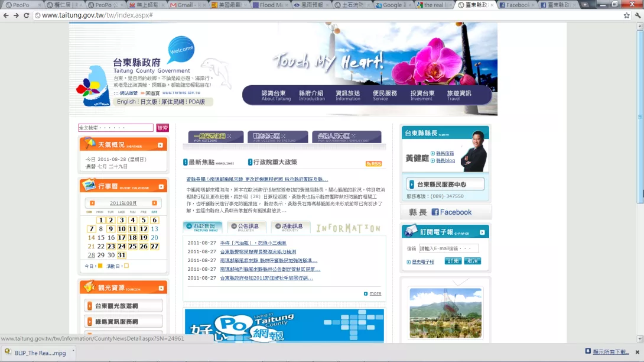Image resolution: width=644 pixels, height=362 pixels.
Task: Switch to the For Government Employees tab
Action: (x=347, y=137)
